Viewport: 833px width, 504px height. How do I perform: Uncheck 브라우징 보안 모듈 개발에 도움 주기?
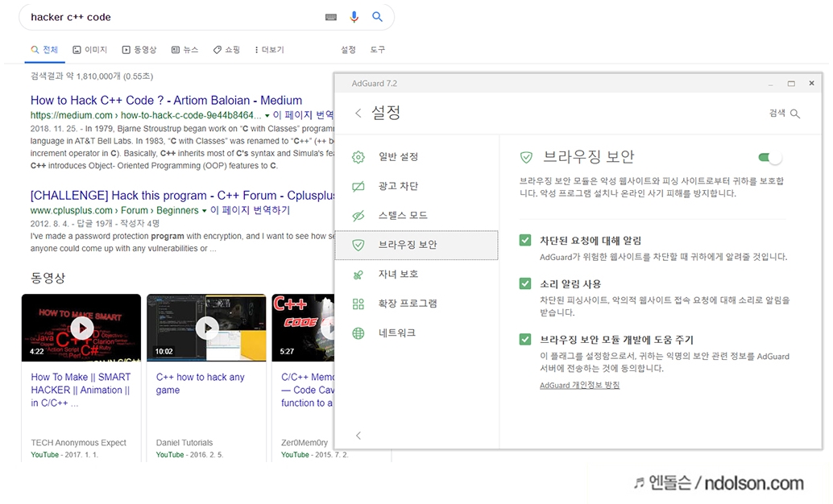coord(525,339)
